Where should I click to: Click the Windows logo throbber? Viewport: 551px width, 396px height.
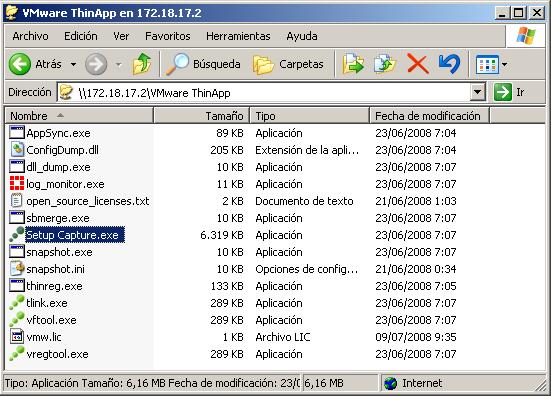click(526, 36)
